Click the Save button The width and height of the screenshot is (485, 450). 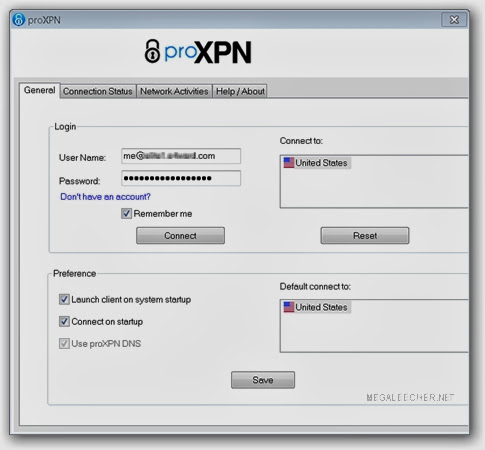(x=263, y=380)
